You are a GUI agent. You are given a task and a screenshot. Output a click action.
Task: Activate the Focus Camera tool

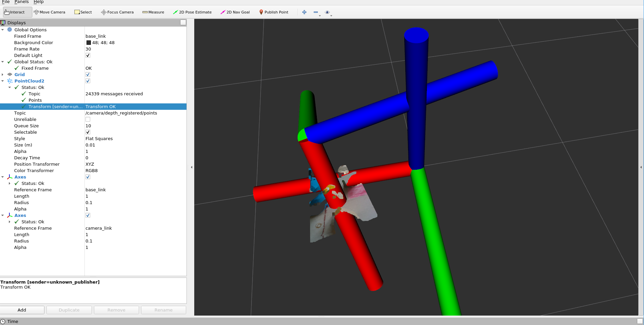117,12
